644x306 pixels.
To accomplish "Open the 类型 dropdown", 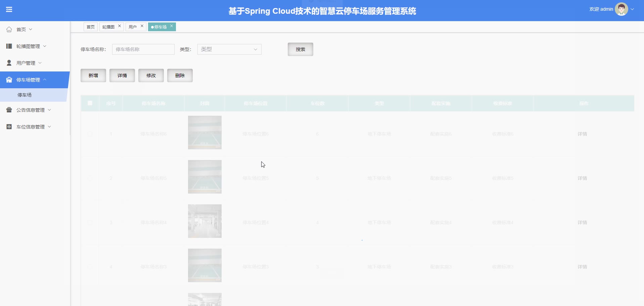I will (229, 49).
